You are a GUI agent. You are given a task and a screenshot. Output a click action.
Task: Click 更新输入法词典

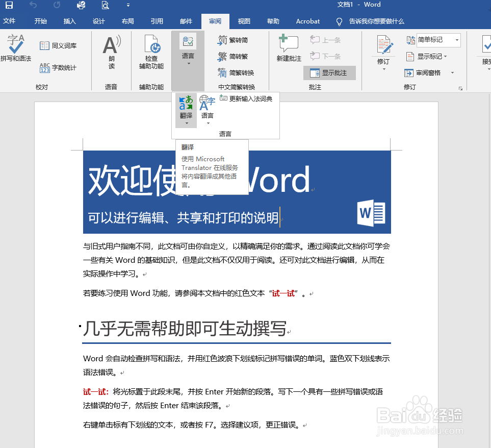246,98
